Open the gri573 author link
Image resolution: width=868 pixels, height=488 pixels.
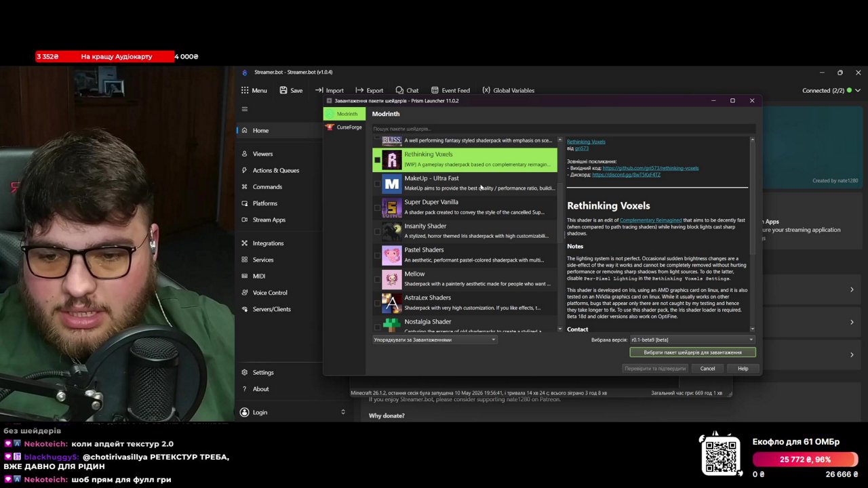coord(582,148)
